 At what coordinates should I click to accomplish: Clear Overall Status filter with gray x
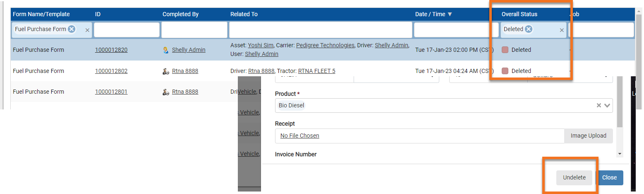562,30
